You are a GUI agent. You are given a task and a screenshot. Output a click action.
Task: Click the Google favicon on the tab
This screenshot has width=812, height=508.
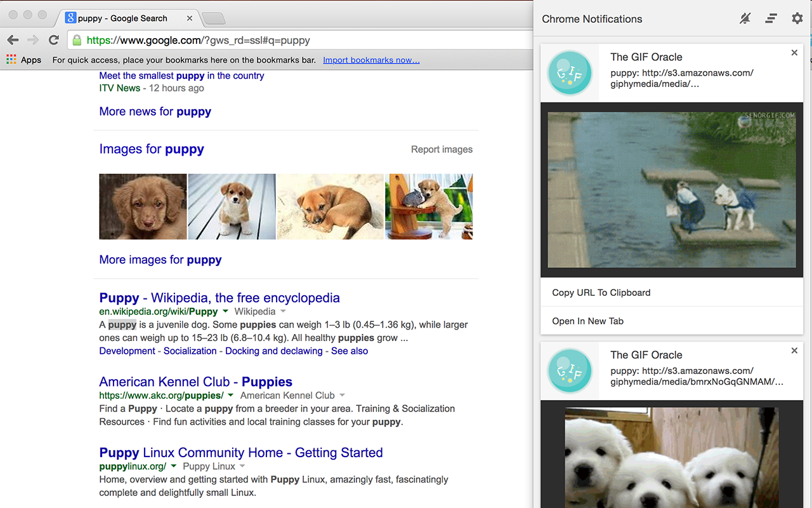70,18
